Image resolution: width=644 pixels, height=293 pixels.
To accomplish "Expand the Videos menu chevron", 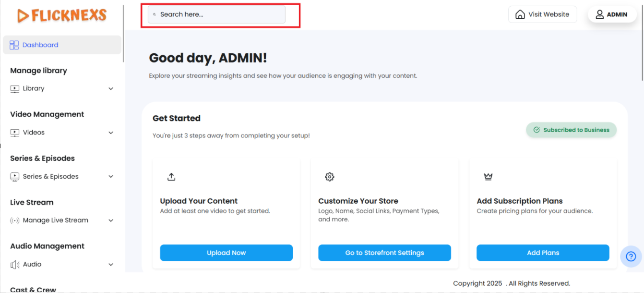I will coord(111,133).
